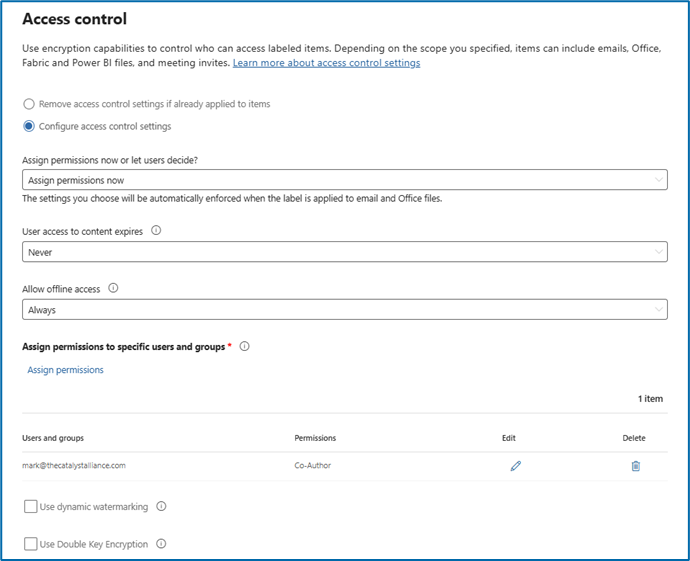The height and width of the screenshot is (561, 690).
Task: Click info icon beside User access to content expires
Action: [x=156, y=231]
